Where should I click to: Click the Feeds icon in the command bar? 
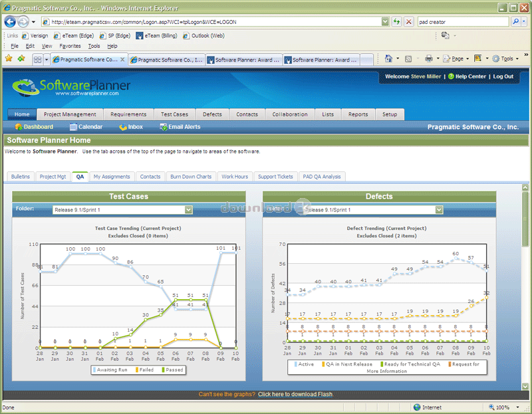[x=408, y=59]
